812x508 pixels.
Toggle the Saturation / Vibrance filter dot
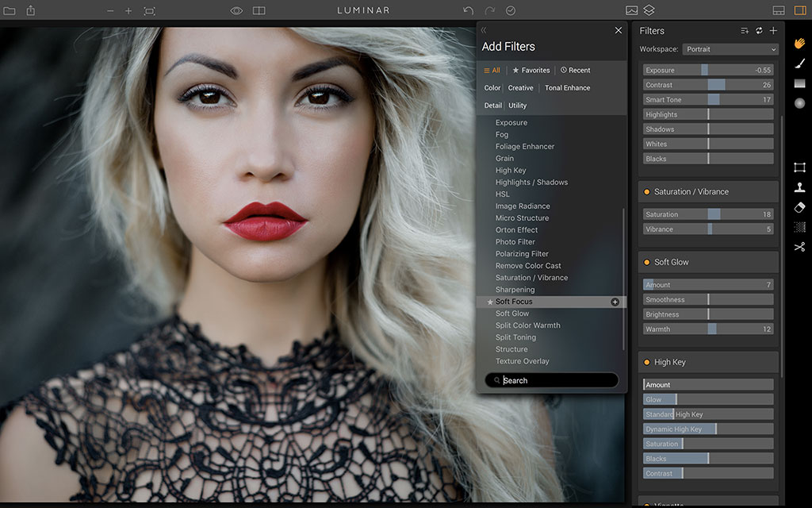click(x=646, y=192)
